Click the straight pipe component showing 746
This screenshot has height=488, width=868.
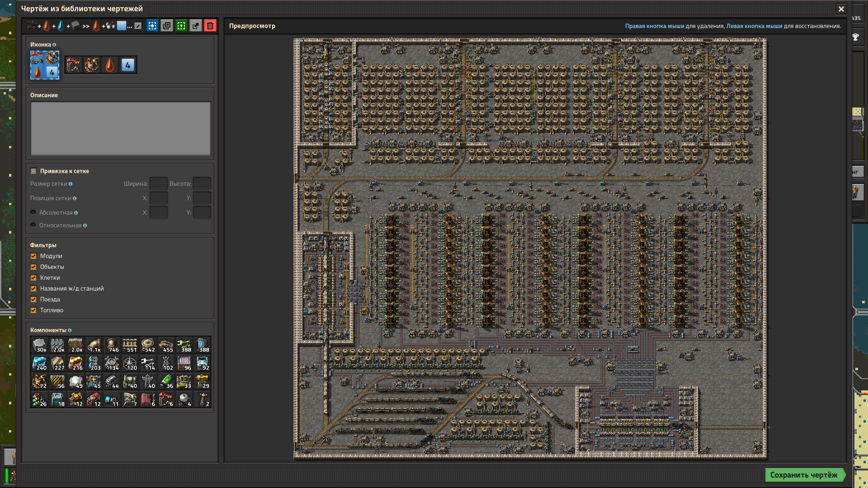tap(112, 345)
